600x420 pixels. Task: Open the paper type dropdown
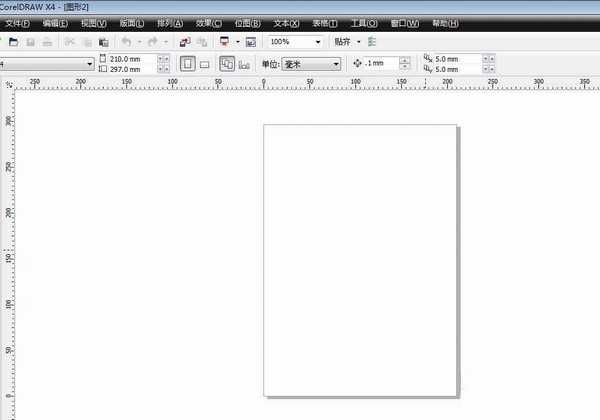(89, 64)
